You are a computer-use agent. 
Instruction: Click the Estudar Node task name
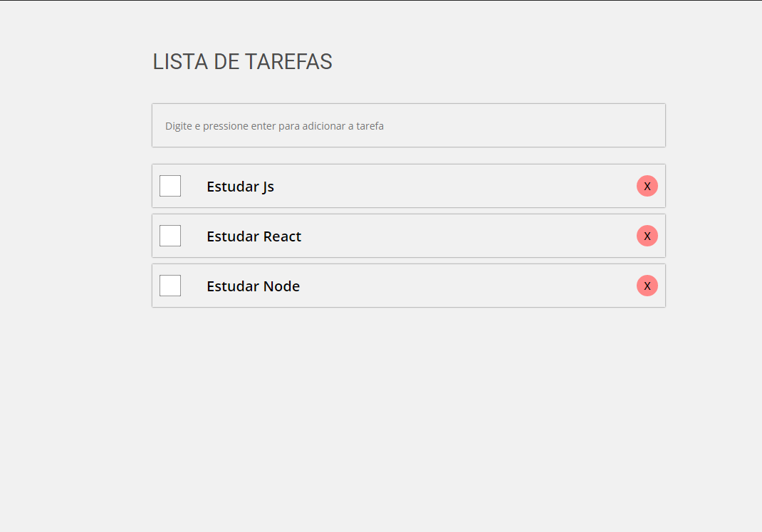point(254,286)
